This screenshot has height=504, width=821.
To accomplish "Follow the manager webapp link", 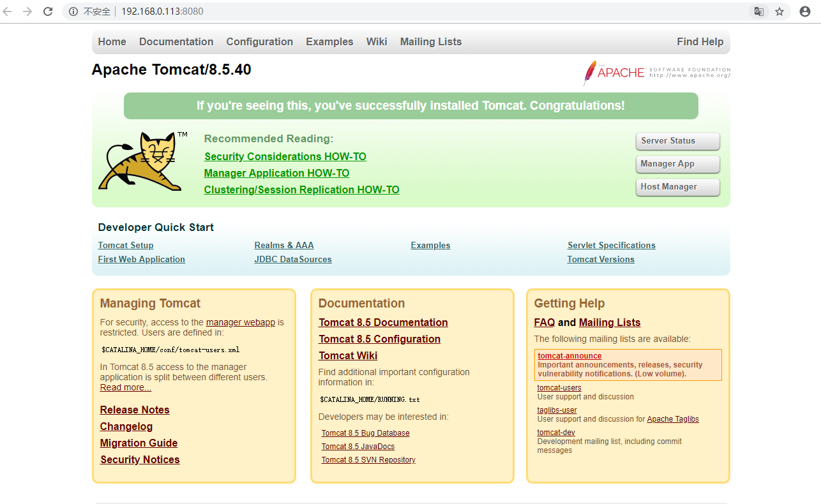I will [x=241, y=323].
